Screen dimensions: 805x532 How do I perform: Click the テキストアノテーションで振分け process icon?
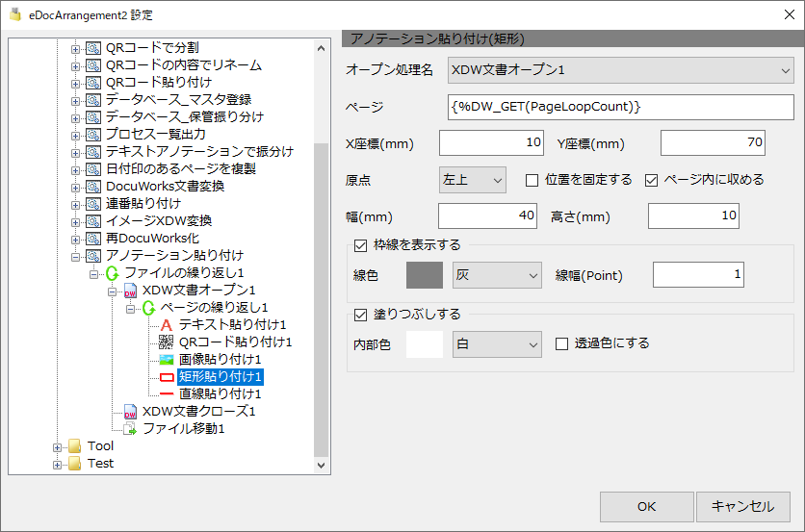coord(93,152)
